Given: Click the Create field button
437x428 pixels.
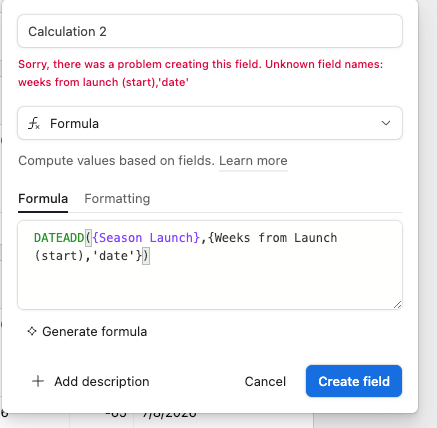Looking at the screenshot, I should tap(354, 381).
